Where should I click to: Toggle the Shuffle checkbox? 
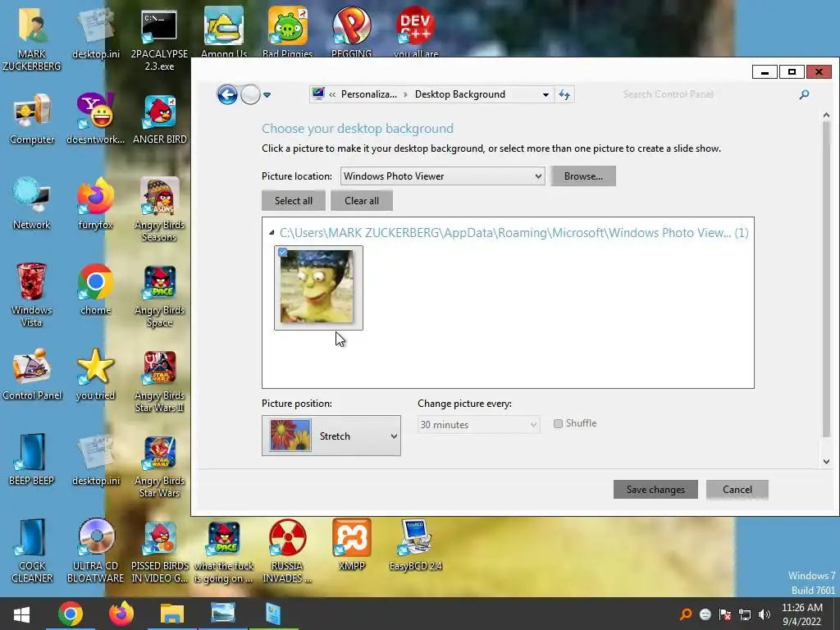point(558,423)
